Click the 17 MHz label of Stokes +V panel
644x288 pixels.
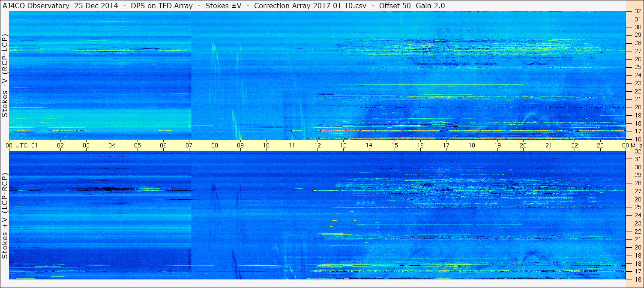pyautogui.click(x=637, y=271)
